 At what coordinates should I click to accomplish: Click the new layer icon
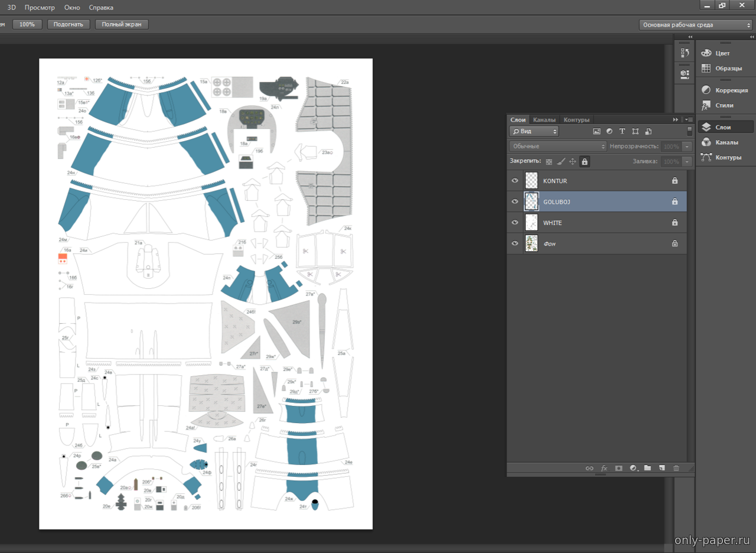pyautogui.click(x=661, y=468)
